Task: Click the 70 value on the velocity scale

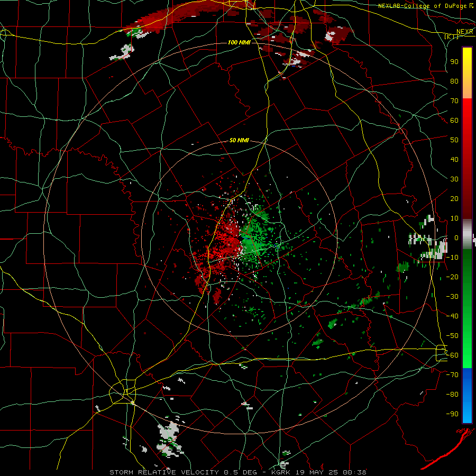Action: point(454,101)
